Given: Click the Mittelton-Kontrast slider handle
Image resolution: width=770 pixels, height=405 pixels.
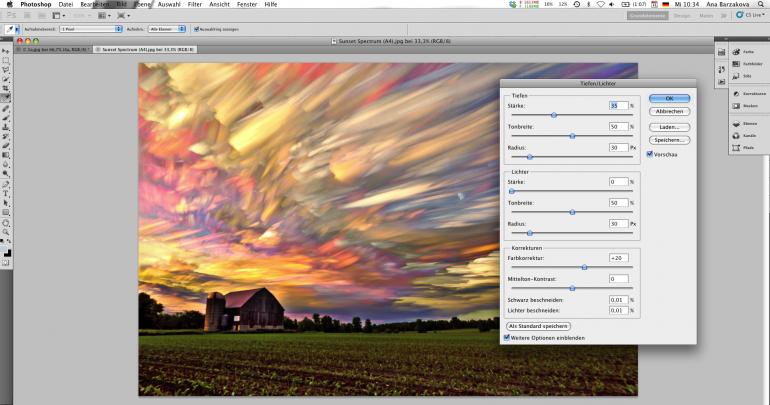Looking at the screenshot, I should (x=572, y=288).
